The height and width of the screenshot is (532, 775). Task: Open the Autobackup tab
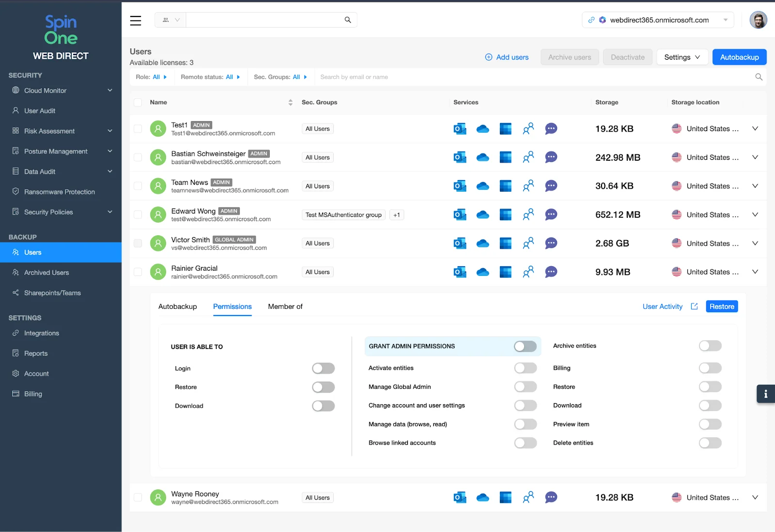[177, 306]
